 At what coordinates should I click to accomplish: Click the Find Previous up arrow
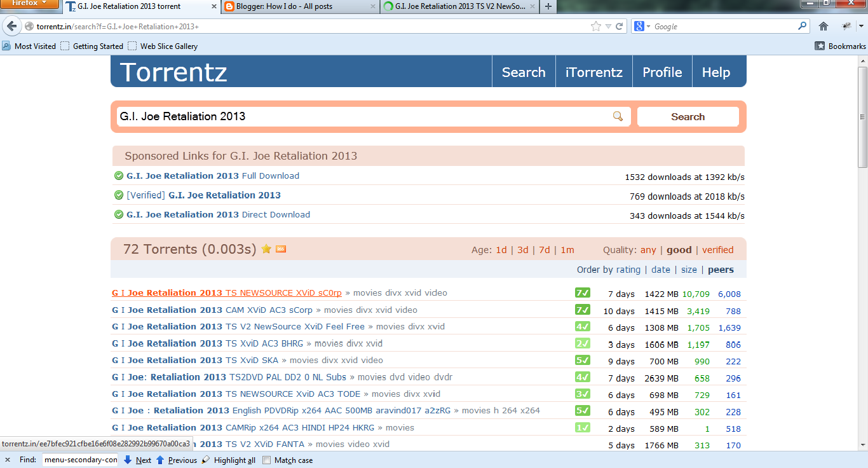(x=160, y=460)
